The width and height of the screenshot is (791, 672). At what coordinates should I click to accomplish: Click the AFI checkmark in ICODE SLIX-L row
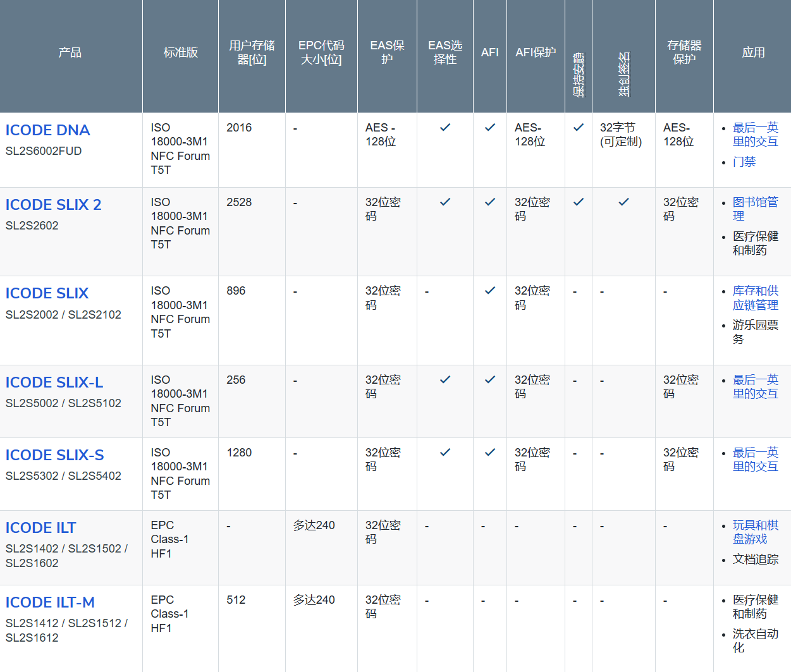pos(490,379)
